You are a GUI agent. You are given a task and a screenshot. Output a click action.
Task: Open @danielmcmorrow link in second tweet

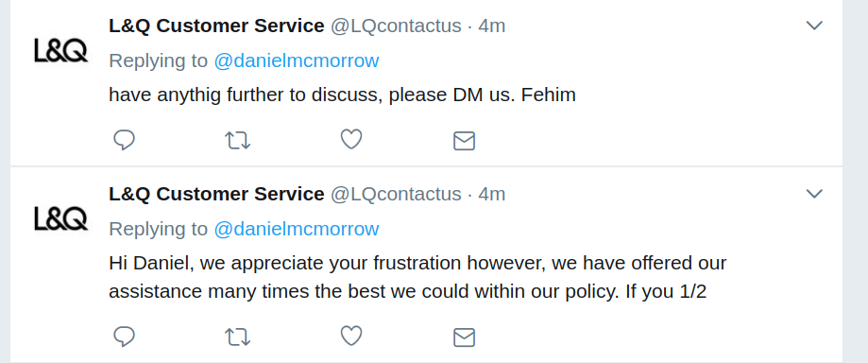[x=297, y=229]
